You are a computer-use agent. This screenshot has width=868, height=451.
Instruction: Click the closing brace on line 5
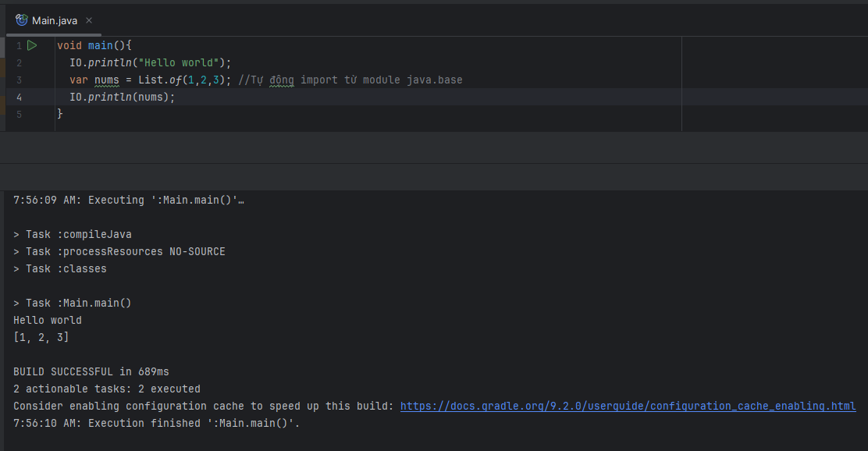pyautogui.click(x=60, y=114)
